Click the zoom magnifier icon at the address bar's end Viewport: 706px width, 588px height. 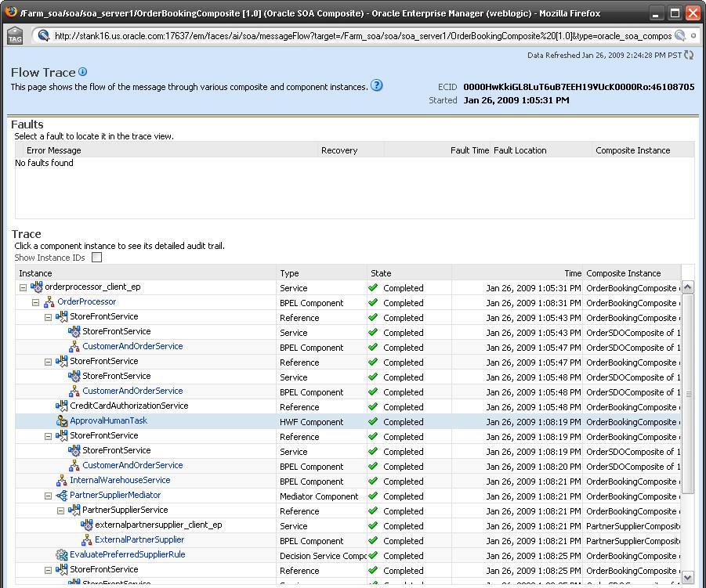click(x=680, y=35)
